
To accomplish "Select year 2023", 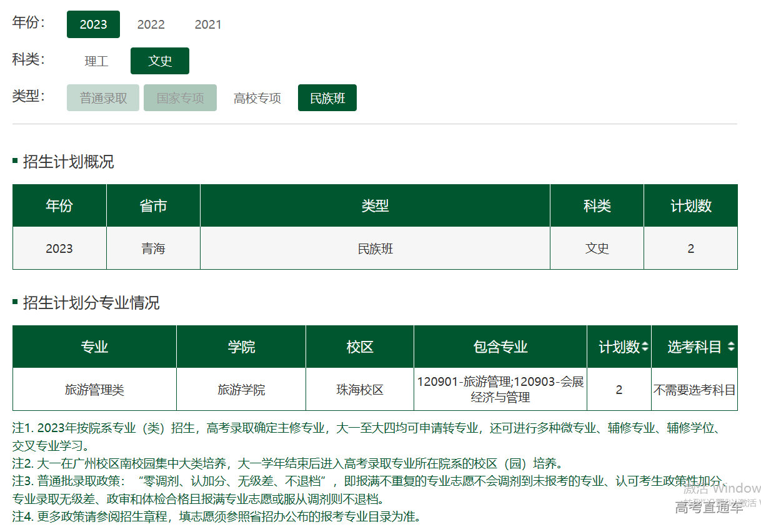I will pos(93,24).
